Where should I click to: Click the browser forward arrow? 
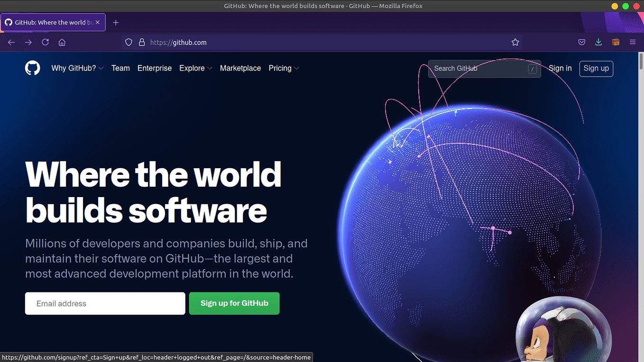(28, 42)
